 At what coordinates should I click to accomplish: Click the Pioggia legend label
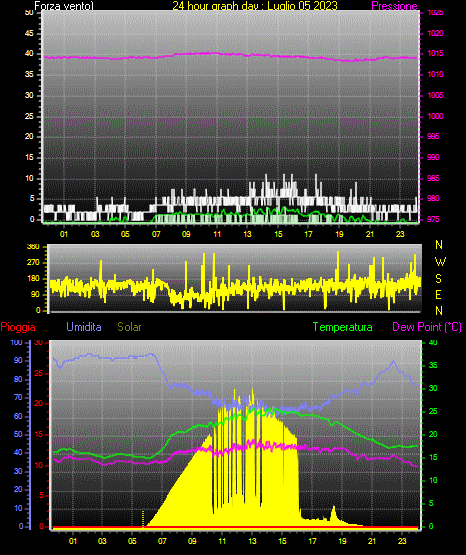(x=18, y=327)
